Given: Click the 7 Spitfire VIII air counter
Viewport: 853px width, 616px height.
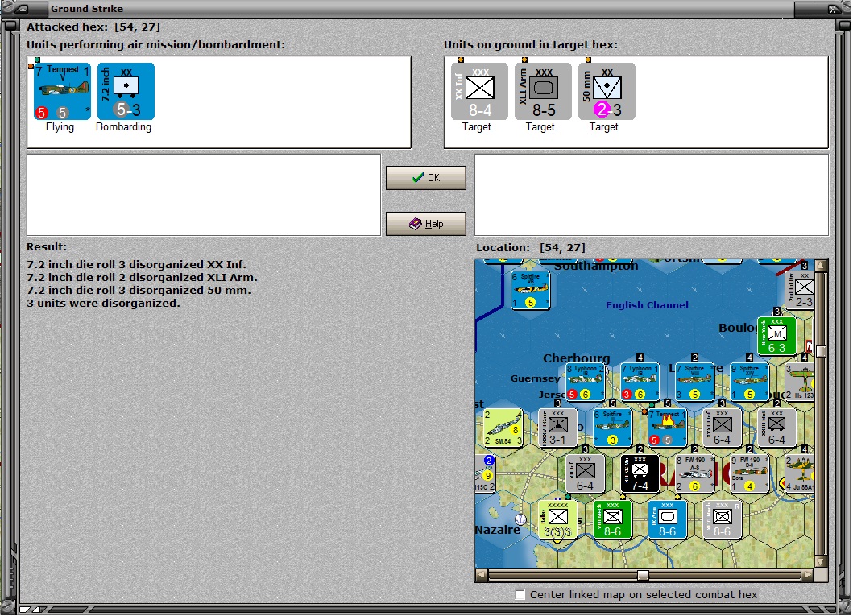Looking at the screenshot, I should (x=694, y=382).
